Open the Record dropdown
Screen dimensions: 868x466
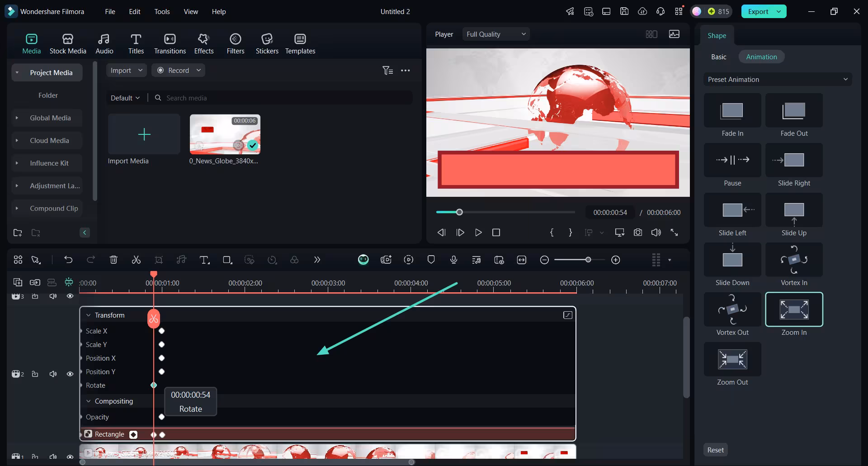(x=178, y=71)
